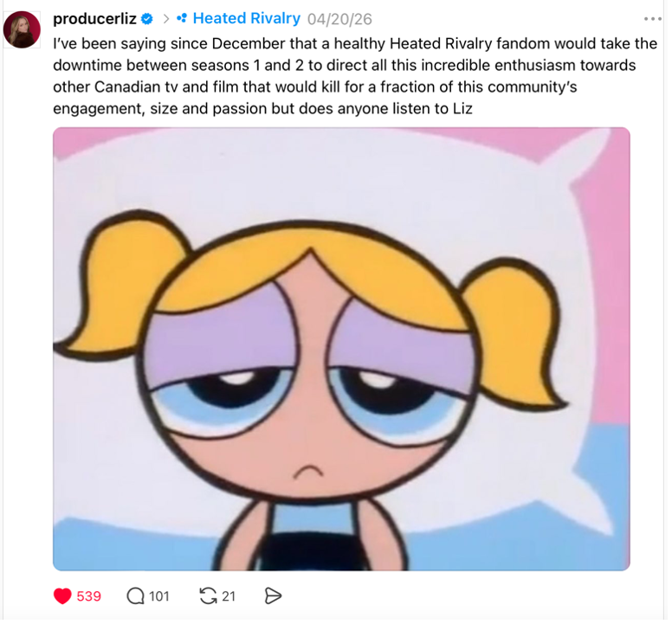View the 539 likes count
672x624 pixels.
[89, 595]
